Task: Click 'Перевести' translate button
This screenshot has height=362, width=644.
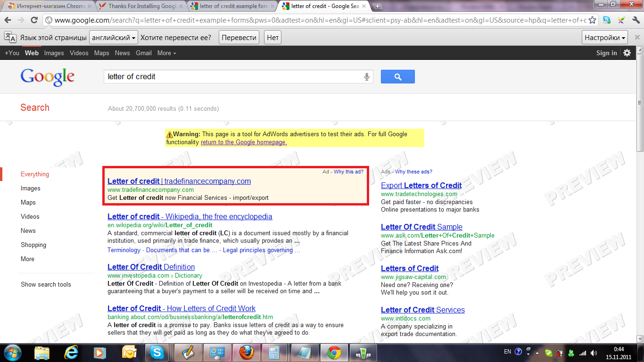Action: [x=239, y=38]
